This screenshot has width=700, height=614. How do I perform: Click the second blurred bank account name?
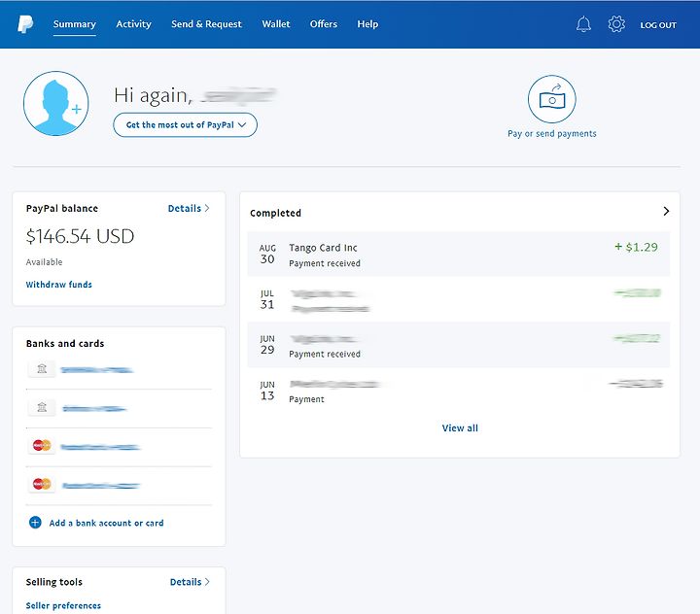click(x=94, y=409)
